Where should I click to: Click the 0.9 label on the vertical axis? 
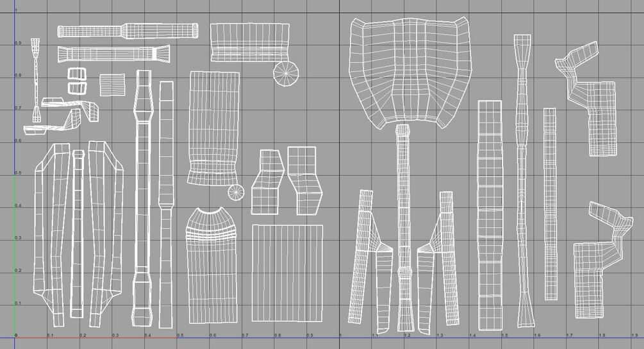19,43
